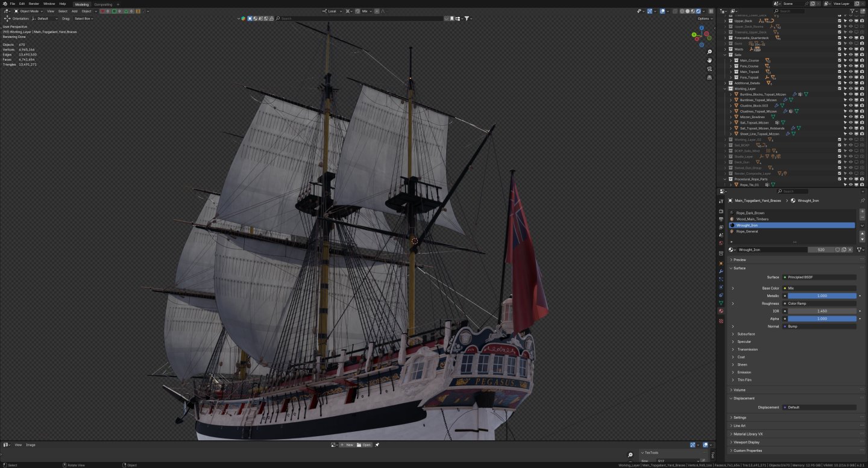Select the Wood_Main_Timbers material slot
This screenshot has height=468, width=868.
click(791, 219)
